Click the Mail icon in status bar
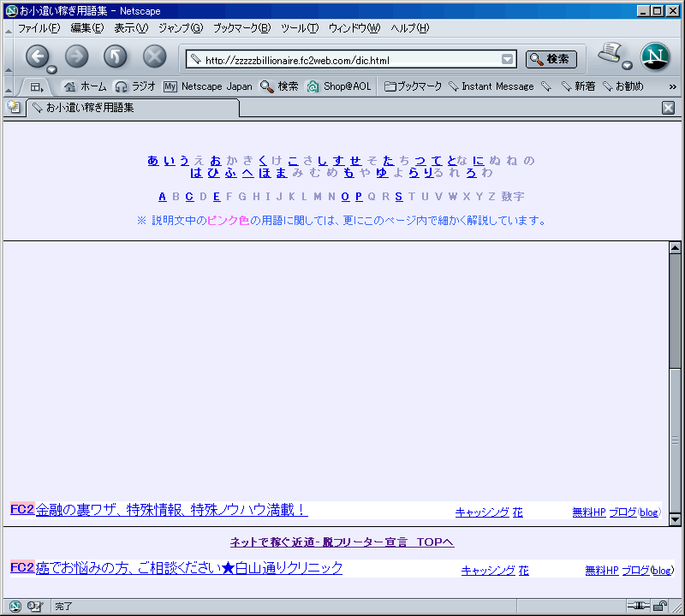 35,606
